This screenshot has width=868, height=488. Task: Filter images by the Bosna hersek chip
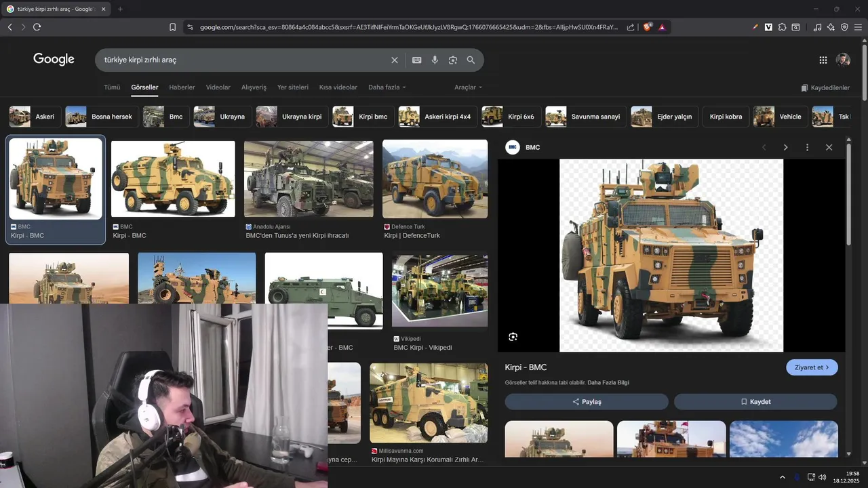tap(101, 117)
